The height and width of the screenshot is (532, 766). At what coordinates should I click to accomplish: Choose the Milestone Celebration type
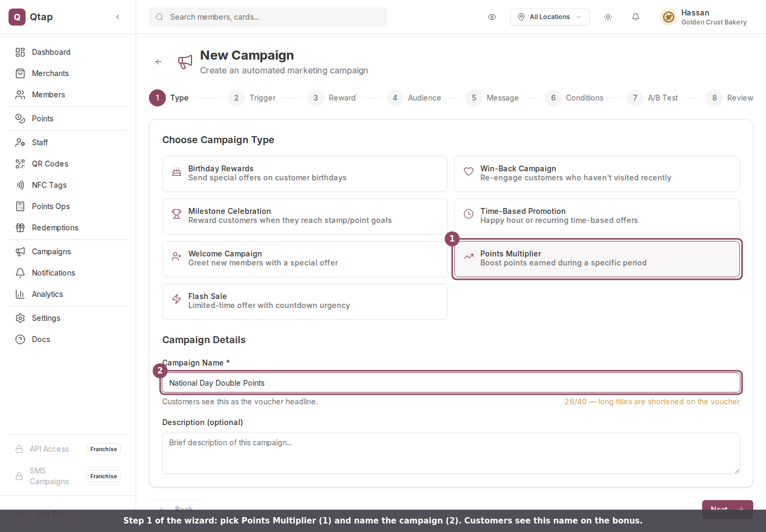point(305,217)
